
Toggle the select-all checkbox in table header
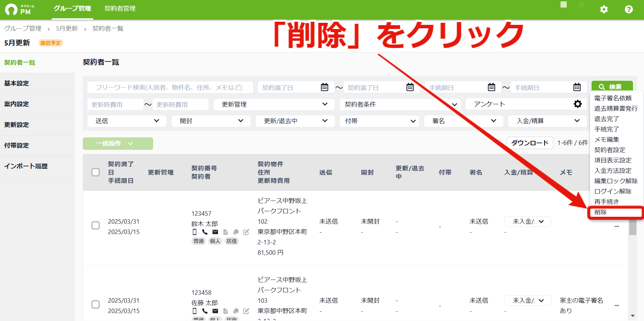pyautogui.click(x=96, y=172)
